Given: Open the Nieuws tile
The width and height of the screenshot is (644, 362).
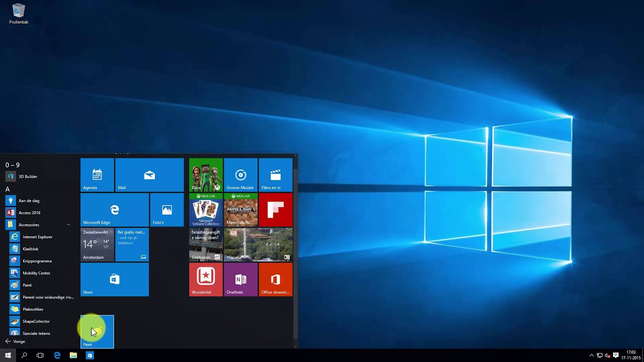Looking at the screenshot, I should tap(258, 244).
